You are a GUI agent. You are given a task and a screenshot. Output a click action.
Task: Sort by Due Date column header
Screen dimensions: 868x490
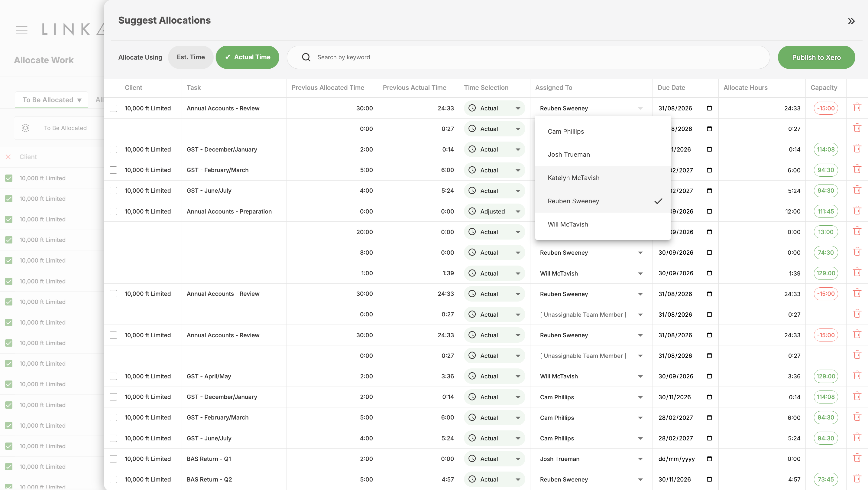671,88
